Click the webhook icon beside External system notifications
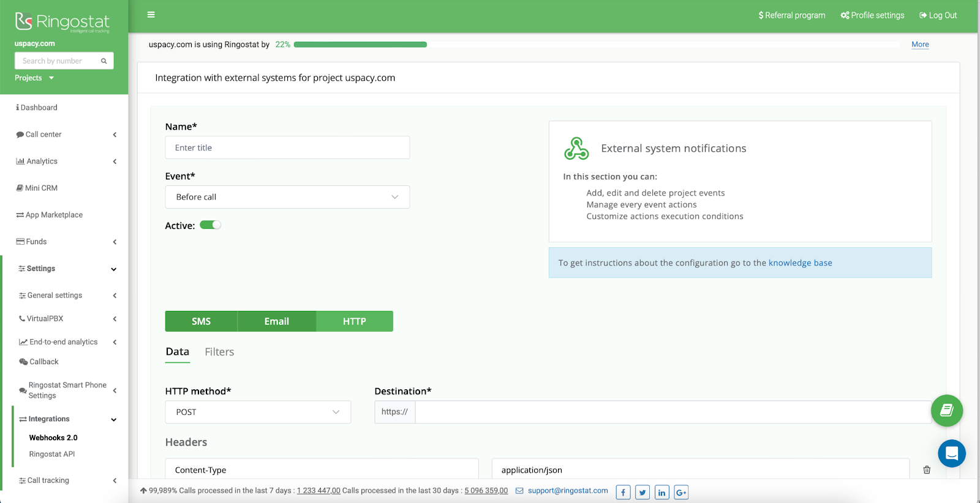This screenshot has width=980, height=503. [x=576, y=149]
